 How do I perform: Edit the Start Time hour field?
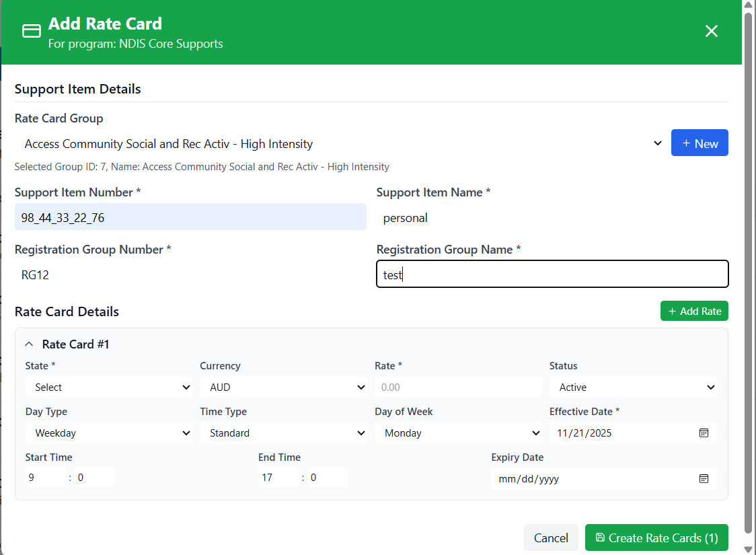[44, 478]
